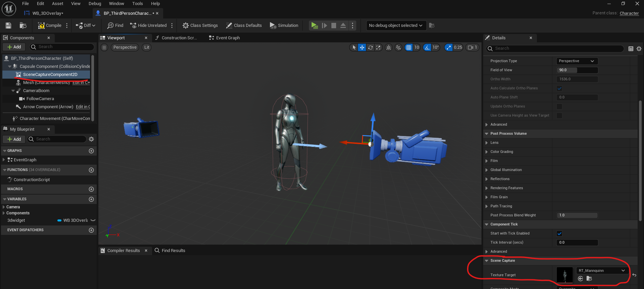Open Details property matrix grid icon

pyautogui.click(x=631, y=49)
